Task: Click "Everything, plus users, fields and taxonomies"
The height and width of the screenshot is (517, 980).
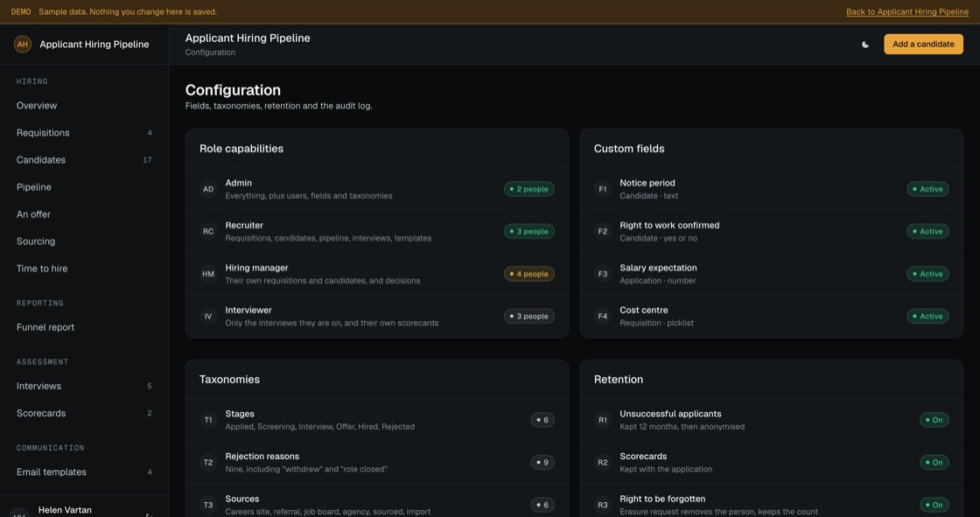Action: click(309, 196)
